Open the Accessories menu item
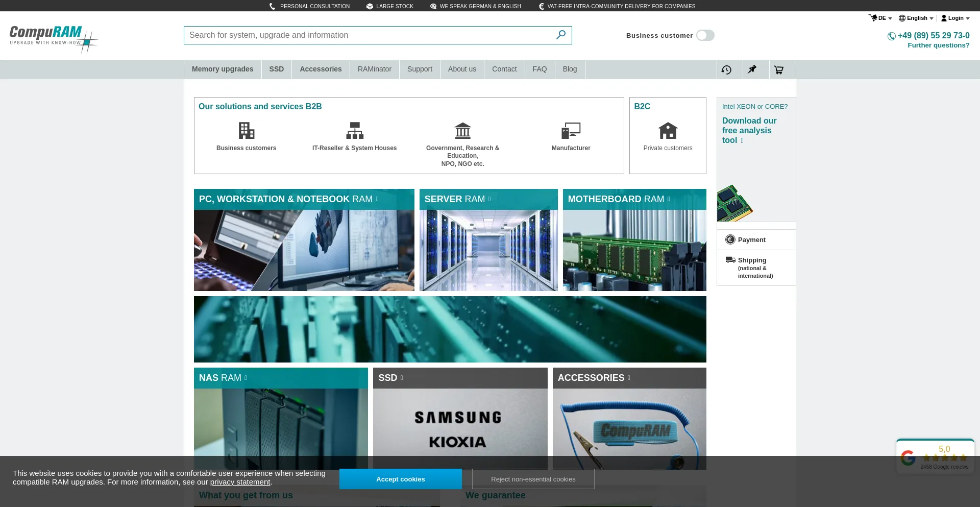Image resolution: width=980 pixels, height=507 pixels. pos(321,69)
